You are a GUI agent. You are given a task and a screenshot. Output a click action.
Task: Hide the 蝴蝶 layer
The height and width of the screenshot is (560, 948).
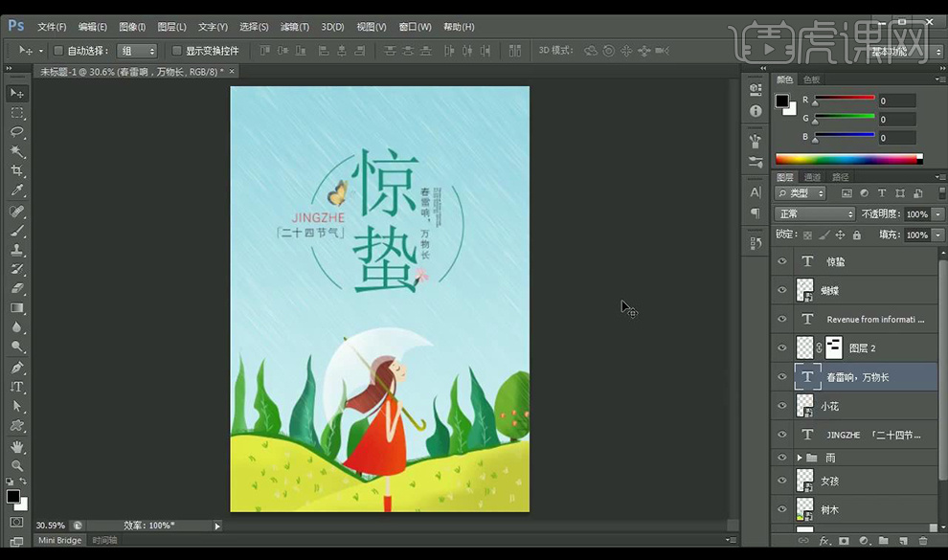781,290
